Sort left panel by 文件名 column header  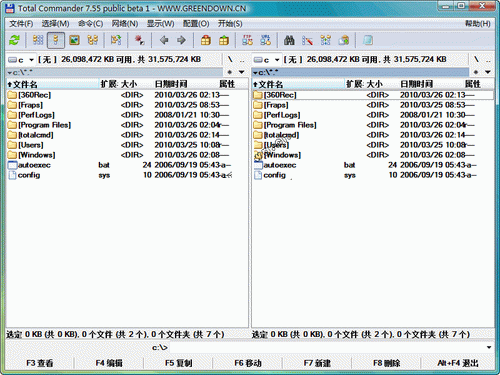coord(53,84)
